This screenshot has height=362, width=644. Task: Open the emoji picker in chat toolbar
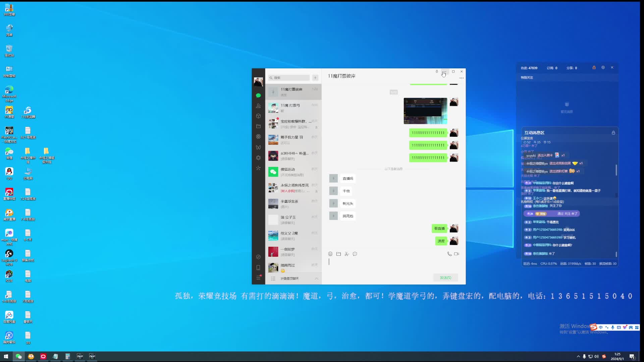[330, 254]
